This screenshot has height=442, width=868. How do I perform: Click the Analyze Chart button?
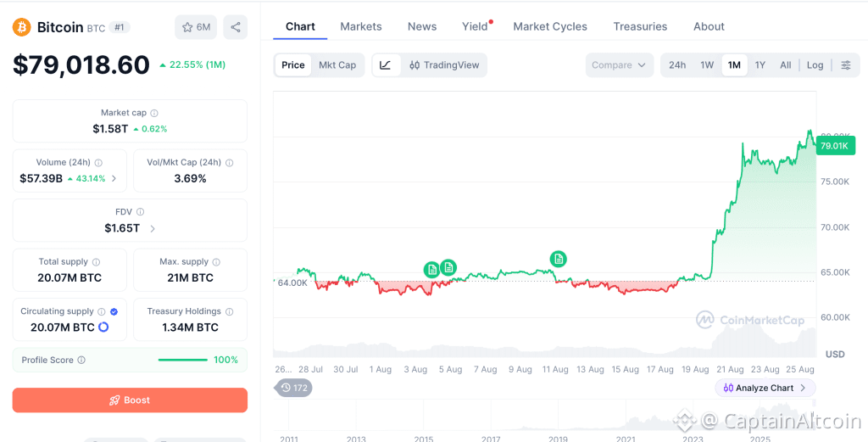coord(765,388)
